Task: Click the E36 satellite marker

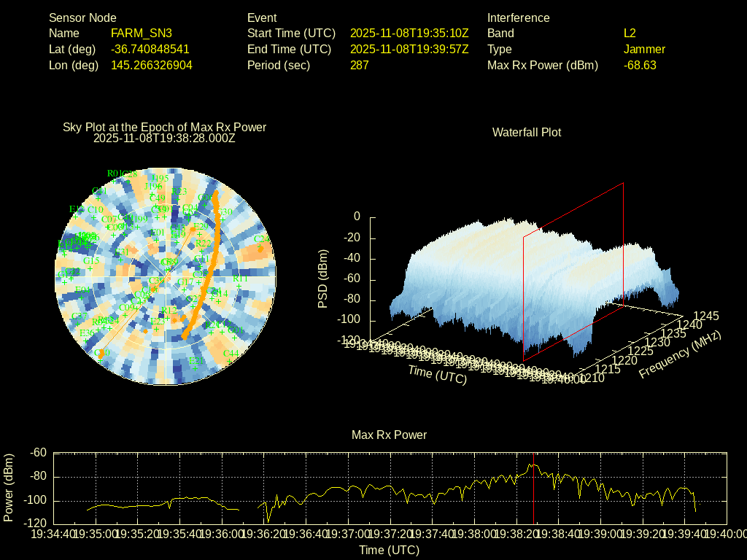Action: (x=87, y=338)
